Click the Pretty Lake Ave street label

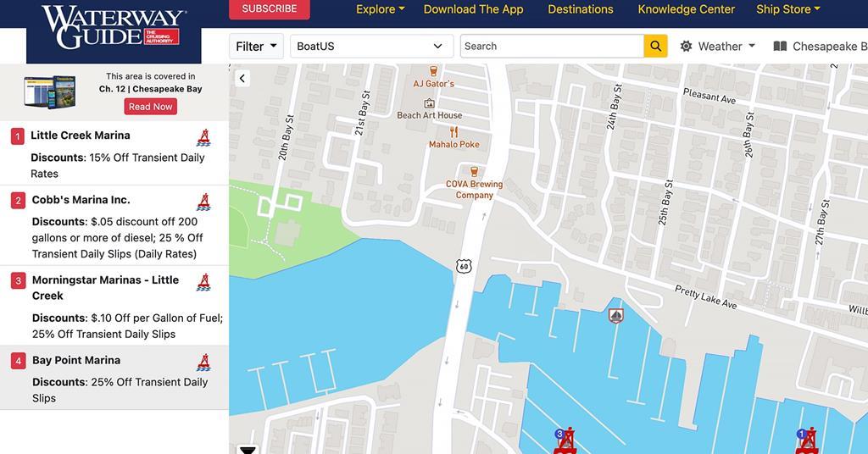click(x=706, y=297)
